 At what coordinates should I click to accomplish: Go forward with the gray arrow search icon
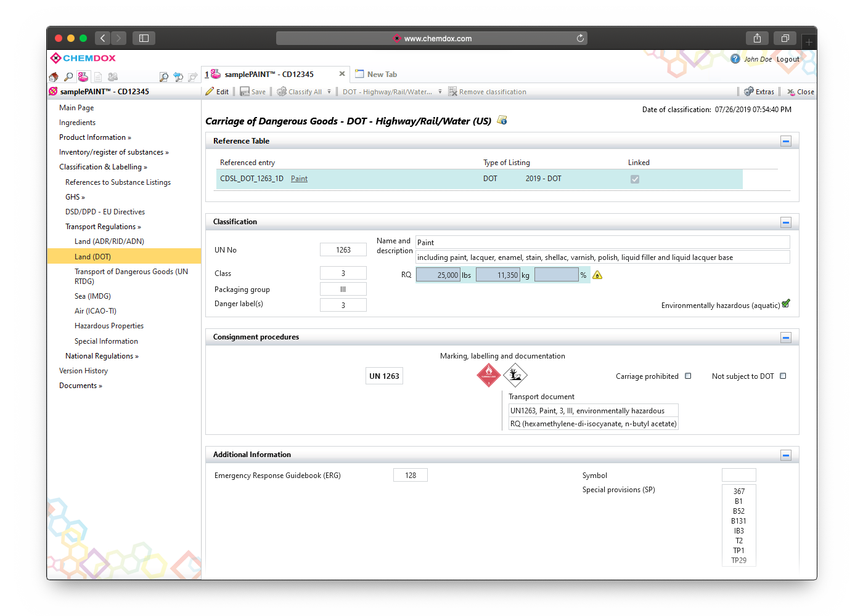coord(193,77)
